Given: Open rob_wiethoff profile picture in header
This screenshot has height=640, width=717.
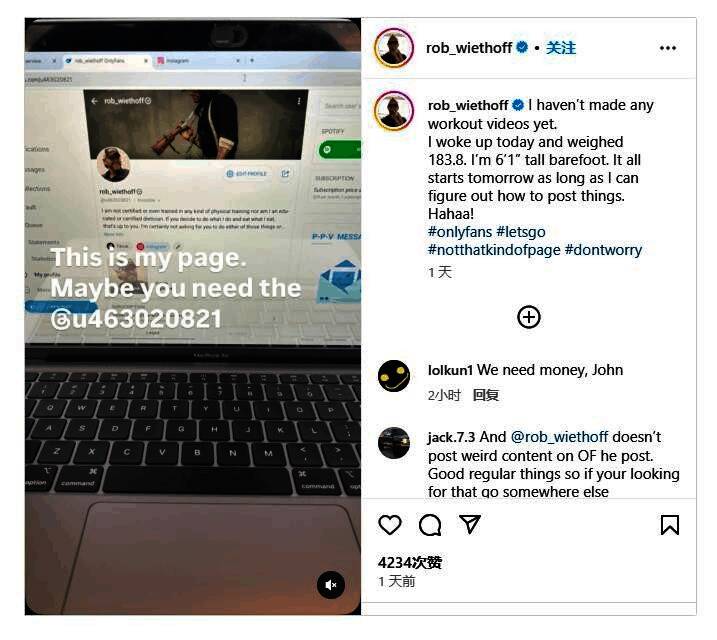Looking at the screenshot, I should [x=394, y=48].
